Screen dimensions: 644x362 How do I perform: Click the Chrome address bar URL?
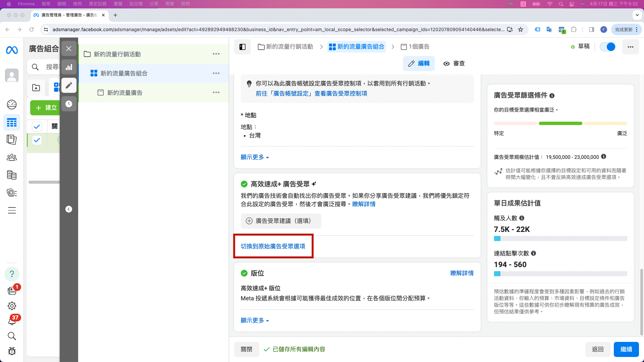pyautogui.click(x=278, y=29)
